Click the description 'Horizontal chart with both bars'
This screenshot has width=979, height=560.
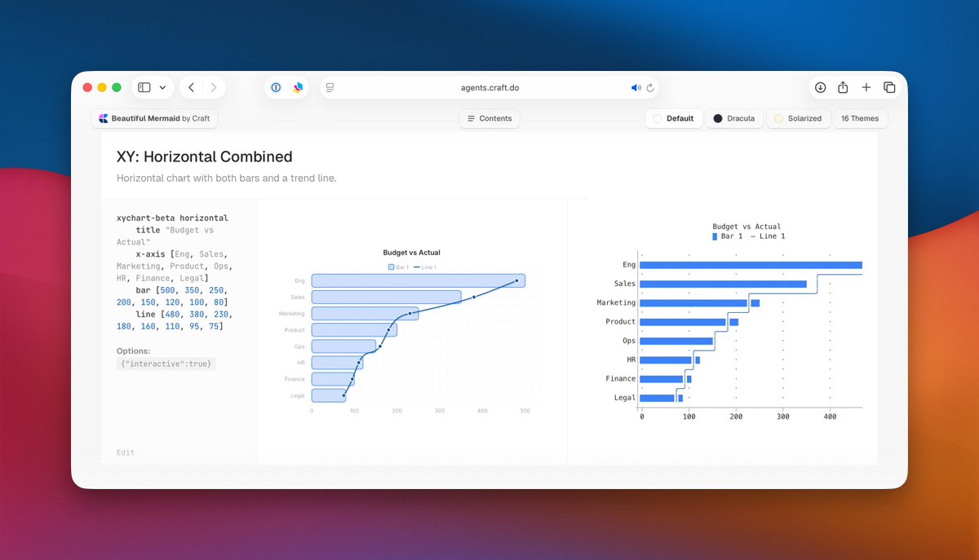(x=227, y=178)
